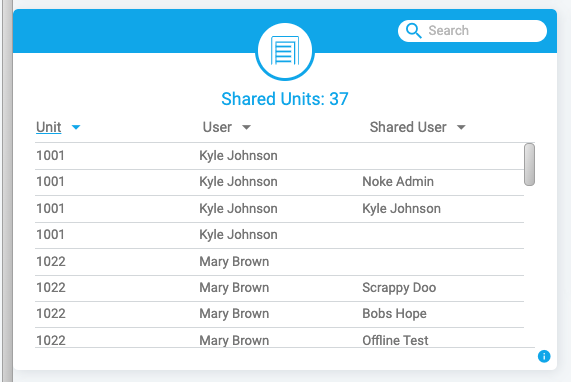Screen dimensions: 571x382
Task: Click Mary Brown user in Bobs Hope row
Action: pos(234,314)
